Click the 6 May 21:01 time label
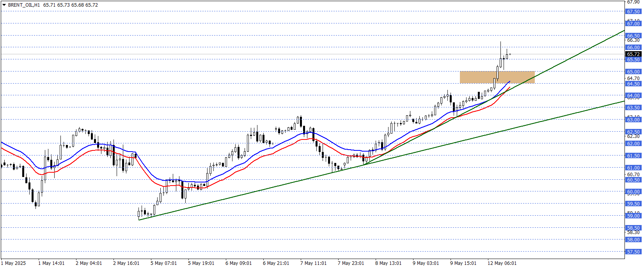Image resolution: width=644 pixels, height=268 pixels. 276,263
